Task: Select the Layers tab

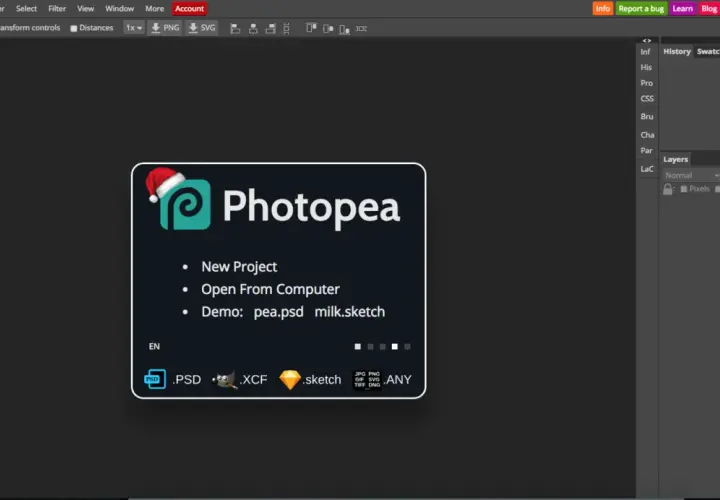Action: (x=675, y=159)
